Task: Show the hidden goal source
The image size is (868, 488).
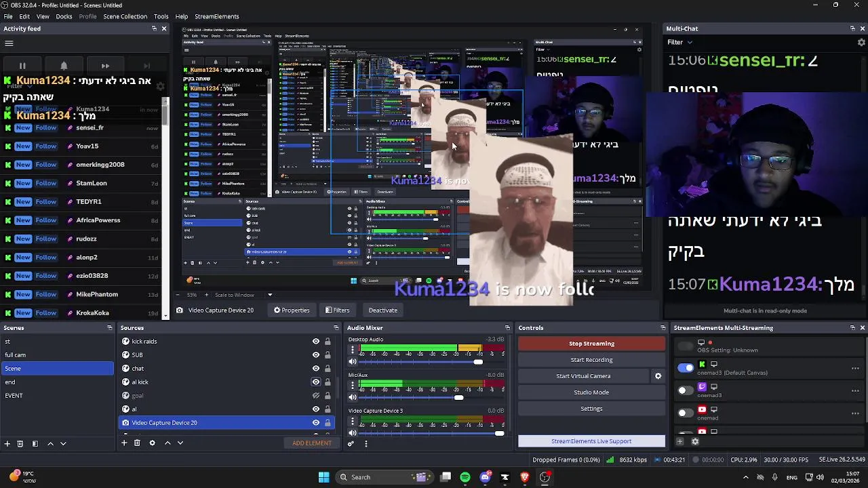Action: [315, 396]
